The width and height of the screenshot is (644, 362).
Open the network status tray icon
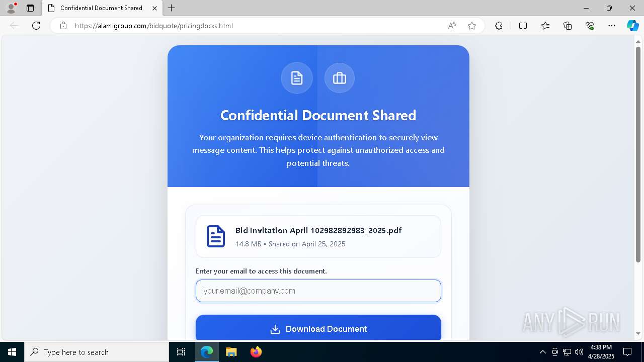coord(567,352)
